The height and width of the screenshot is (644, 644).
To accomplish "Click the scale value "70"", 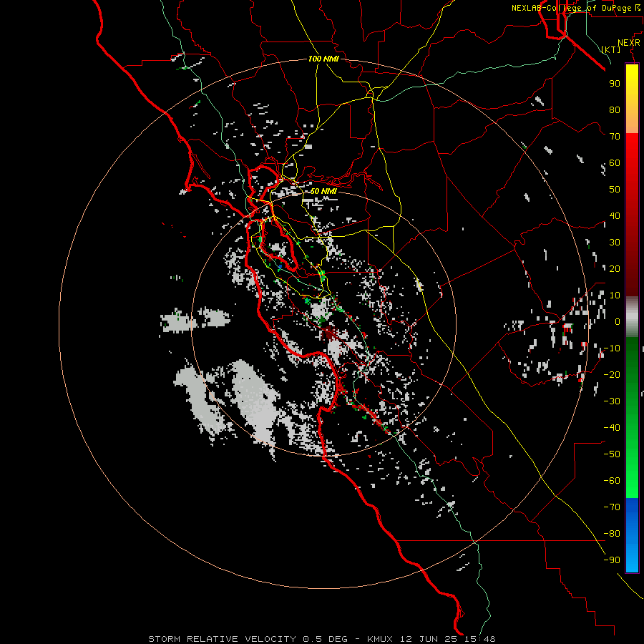I will 615,137.
